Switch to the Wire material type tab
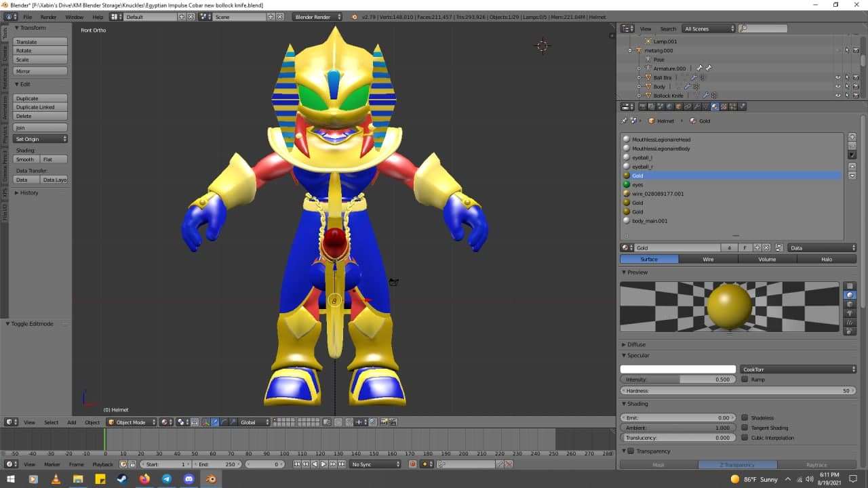This screenshot has height=488, width=868. tap(708, 259)
